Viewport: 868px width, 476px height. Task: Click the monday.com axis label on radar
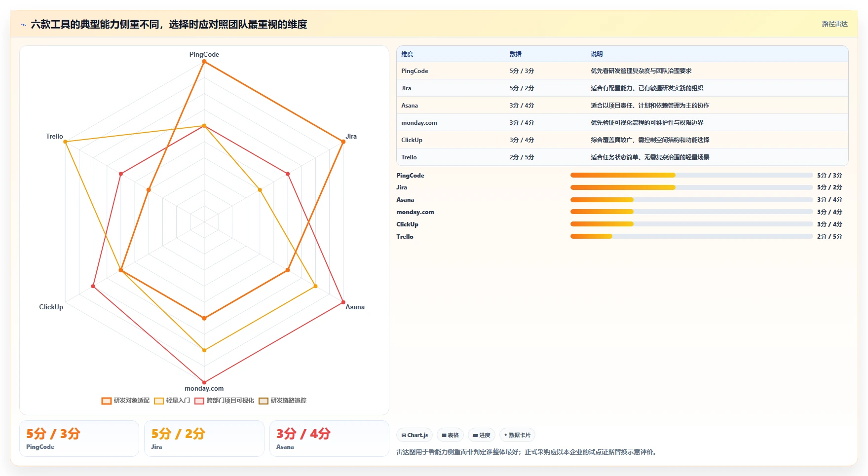click(x=204, y=388)
